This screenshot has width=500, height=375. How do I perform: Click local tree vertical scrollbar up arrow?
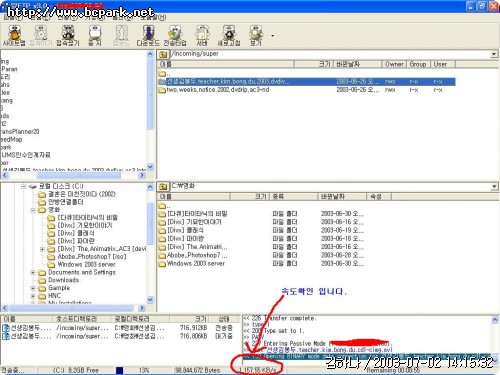point(150,187)
